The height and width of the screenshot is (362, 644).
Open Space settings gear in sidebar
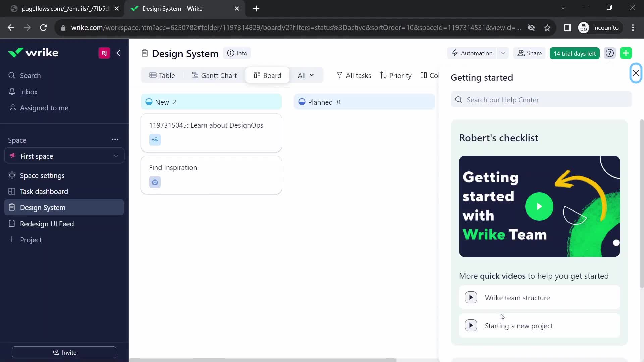(x=12, y=175)
